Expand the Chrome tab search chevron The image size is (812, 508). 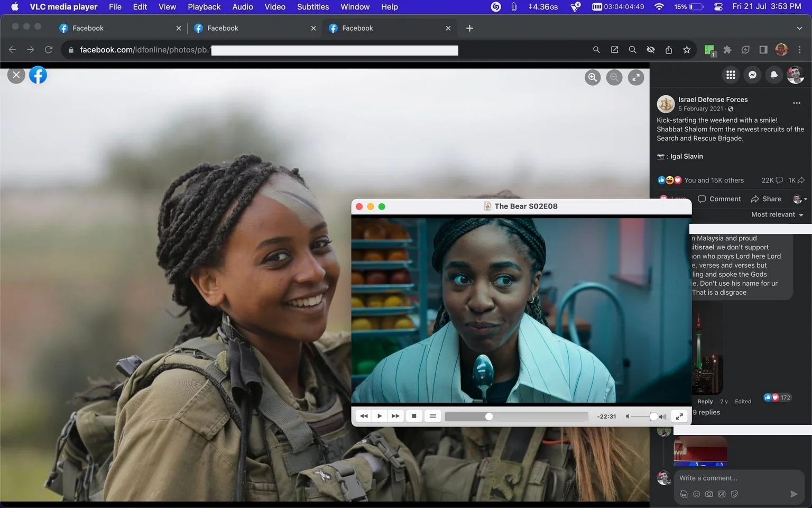(799, 28)
